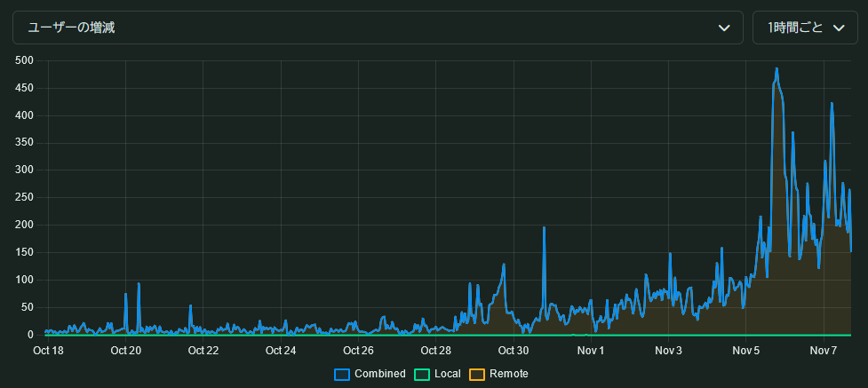Click the Nov 7 peak around 420
Screen dimensions: 868x388
(832, 104)
